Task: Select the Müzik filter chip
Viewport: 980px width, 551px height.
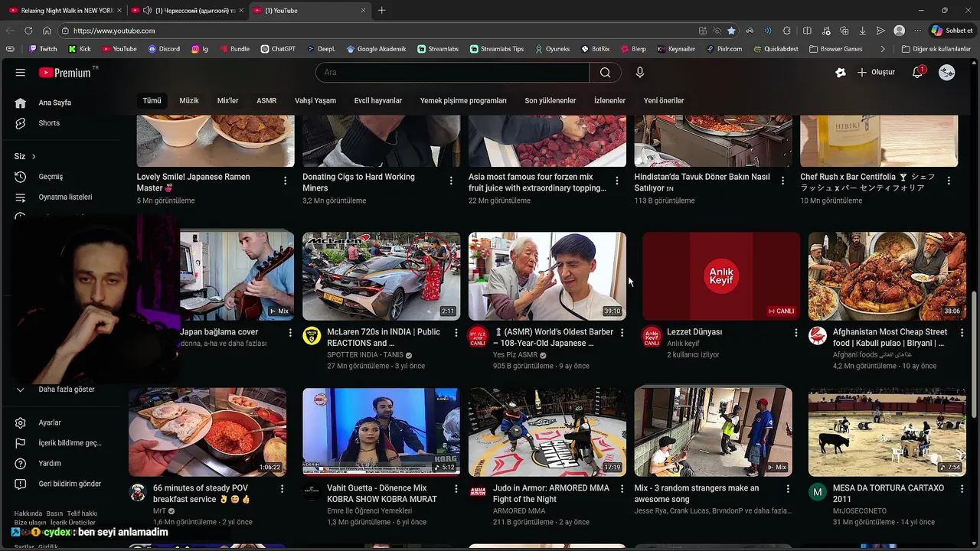Action: (x=189, y=100)
